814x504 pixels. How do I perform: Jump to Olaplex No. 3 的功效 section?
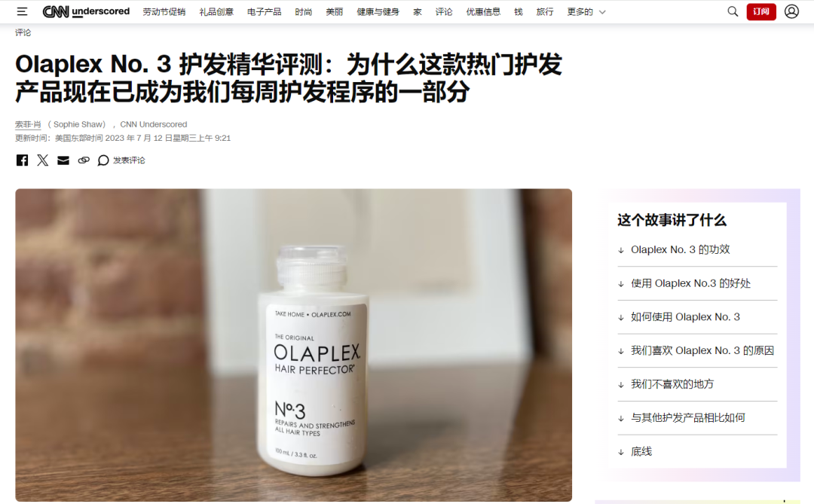[x=680, y=249]
